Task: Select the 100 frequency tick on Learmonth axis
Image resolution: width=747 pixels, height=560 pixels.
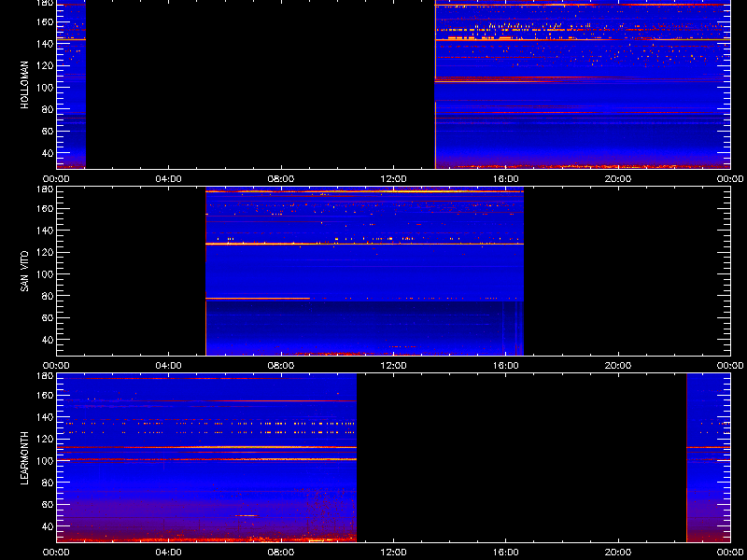Action: tap(45, 461)
